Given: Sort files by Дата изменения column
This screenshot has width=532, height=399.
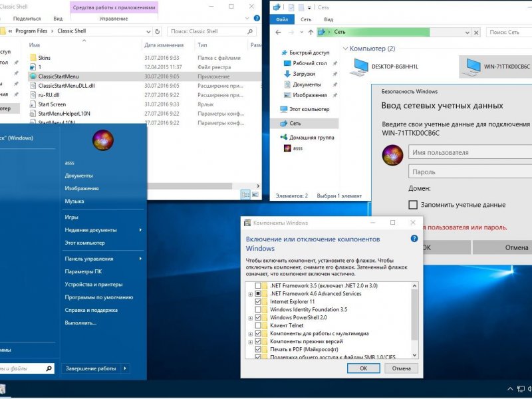Looking at the screenshot, I should [164, 45].
